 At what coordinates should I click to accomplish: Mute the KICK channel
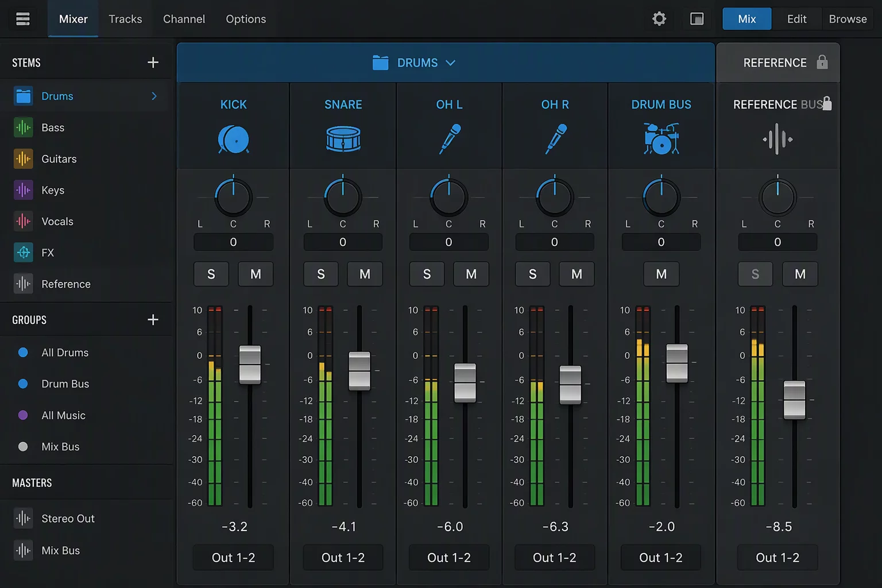click(x=256, y=274)
